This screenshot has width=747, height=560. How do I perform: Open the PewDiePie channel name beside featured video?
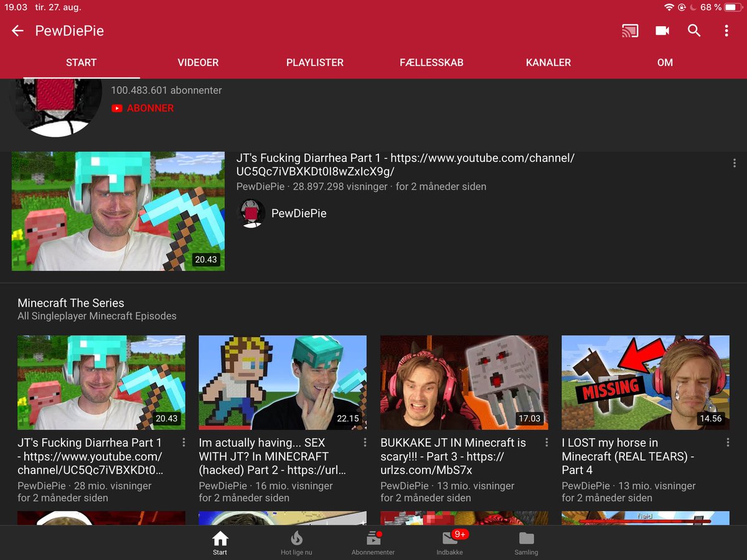tap(299, 213)
